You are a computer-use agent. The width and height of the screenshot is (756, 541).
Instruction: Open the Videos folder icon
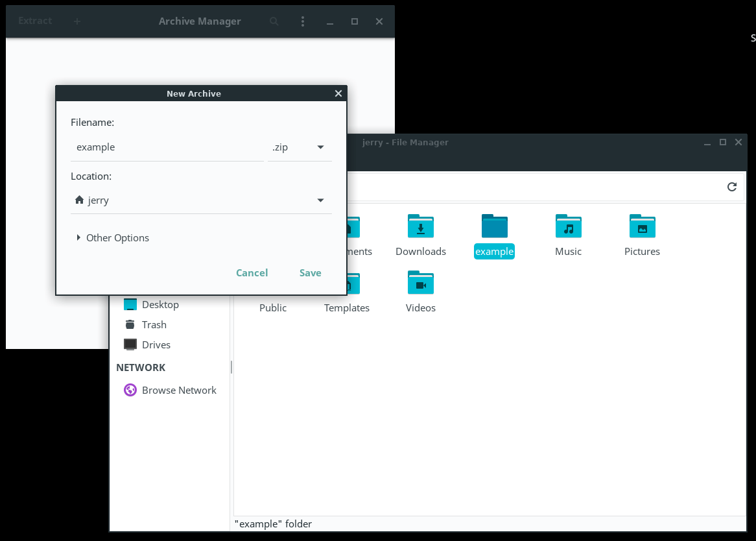(x=421, y=284)
